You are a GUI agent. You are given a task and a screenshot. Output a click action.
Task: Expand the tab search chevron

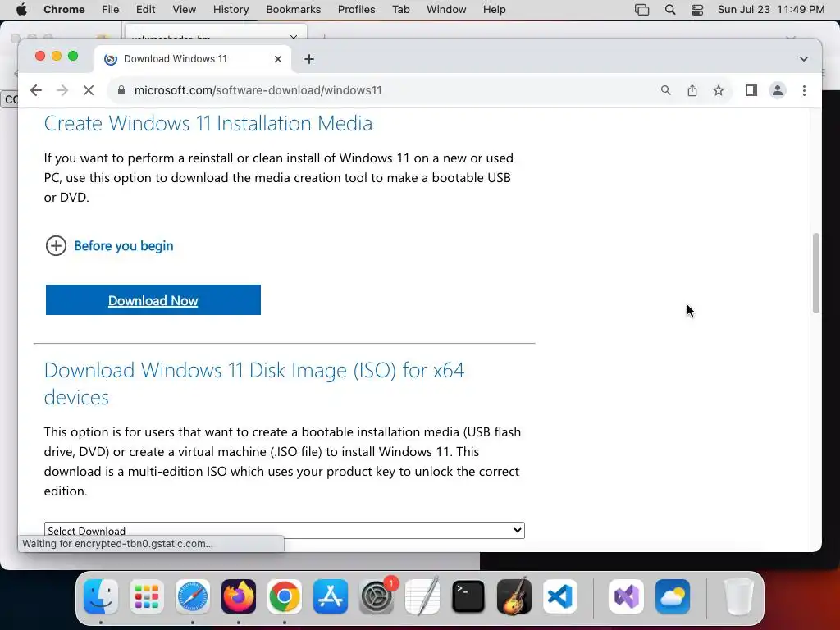tap(804, 59)
